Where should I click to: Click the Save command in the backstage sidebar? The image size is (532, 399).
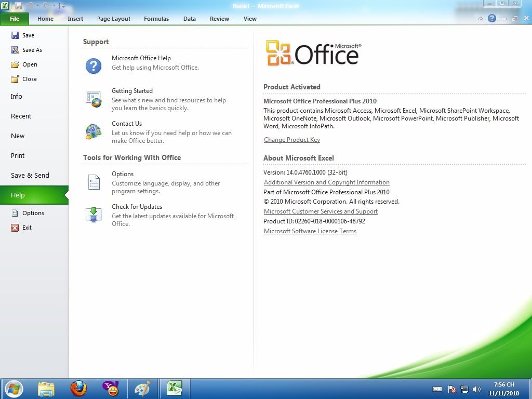tap(23, 35)
